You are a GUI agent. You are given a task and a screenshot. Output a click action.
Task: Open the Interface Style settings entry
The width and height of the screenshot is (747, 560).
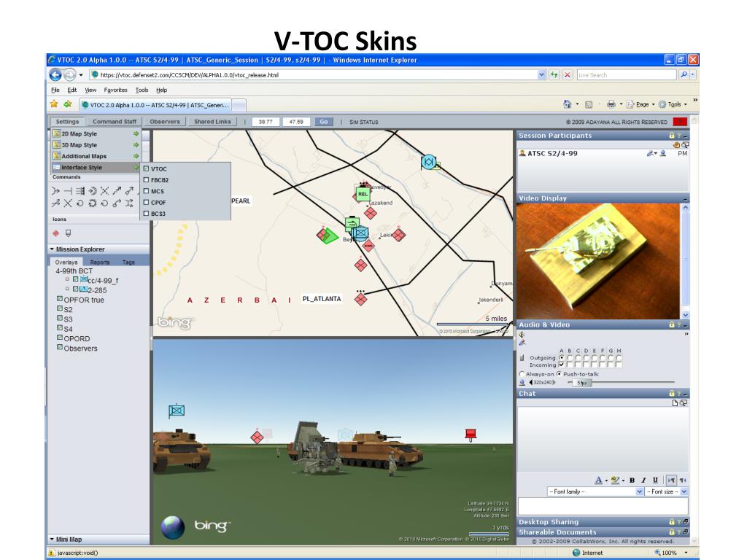click(95, 168)
